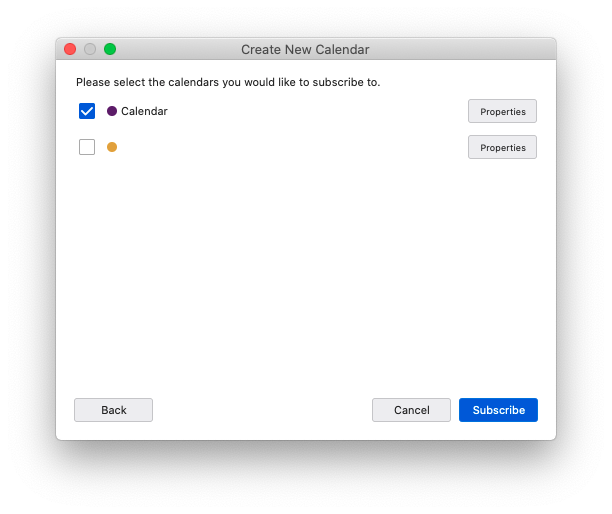612x514 pixels.
Task: Go Back to the previous step
Action: 114,410
